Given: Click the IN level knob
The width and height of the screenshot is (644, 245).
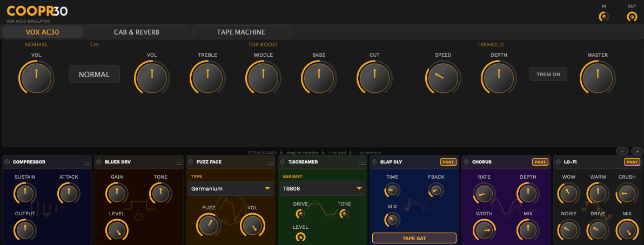Looking at the screenshot, I should tap(604, 16).
